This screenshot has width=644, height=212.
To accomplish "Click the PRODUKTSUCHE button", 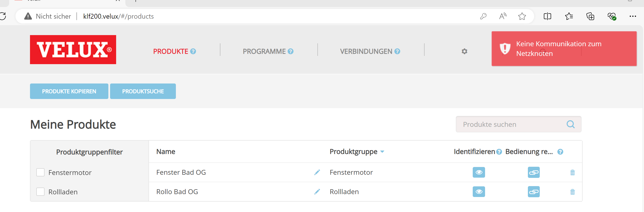I will click(143, 91).
